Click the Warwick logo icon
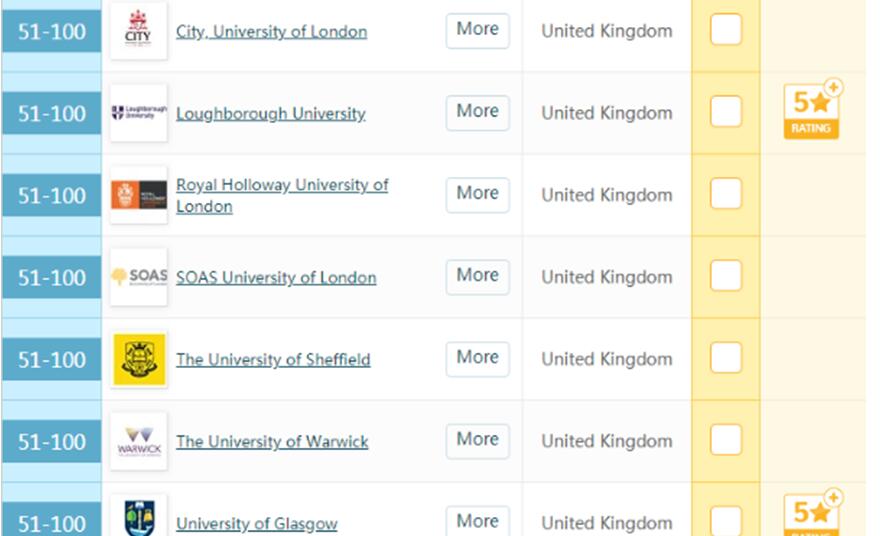The image size is (880, 536). pos(138,441)
